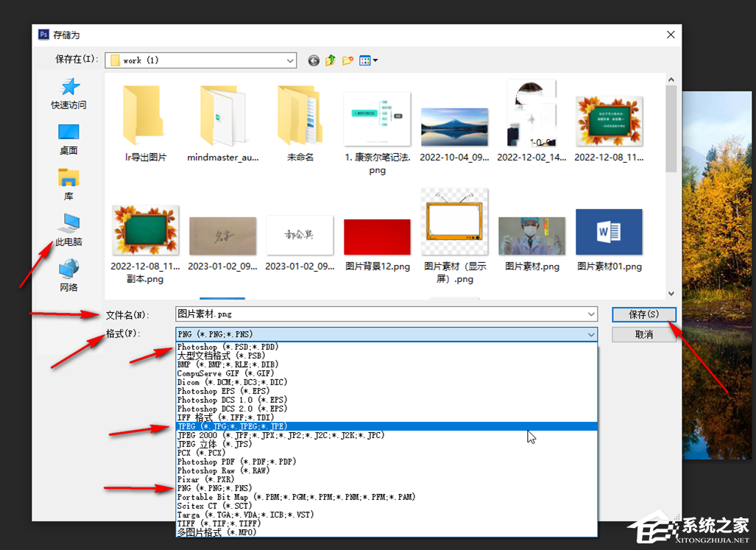The width and height of the screenshot is (756, 550).
Task: Select the Libraries (库) sidebar icon
Action: pos(68,177)
